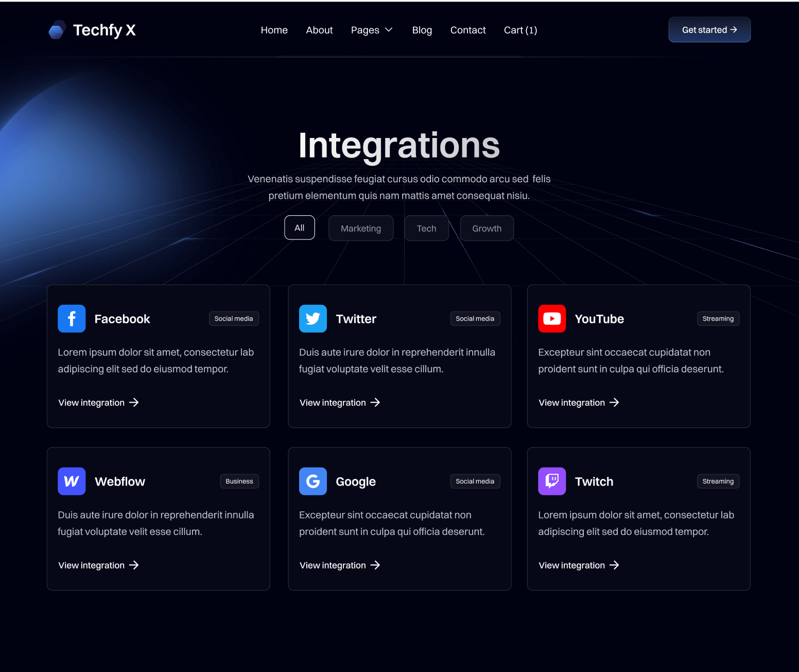The width and height of the screenshot is (799, 672).
Task: Click the Webflow card description text
Action: (x=155, y=523)
